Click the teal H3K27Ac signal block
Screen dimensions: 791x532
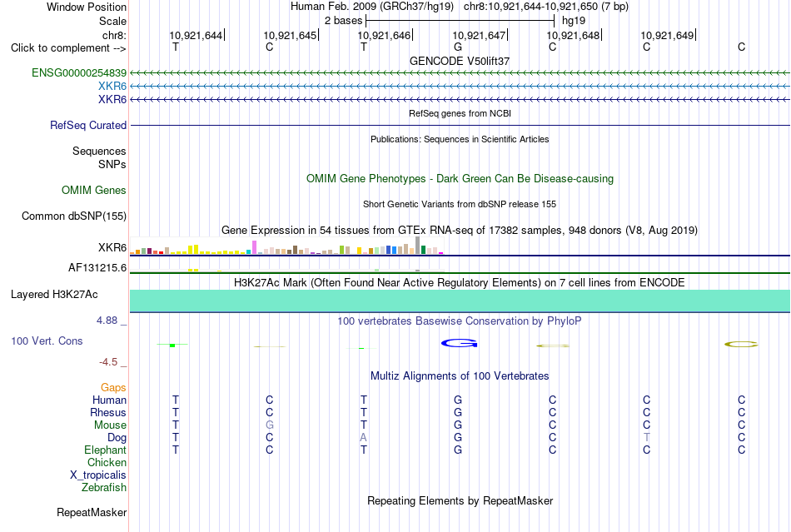(460, 301)
